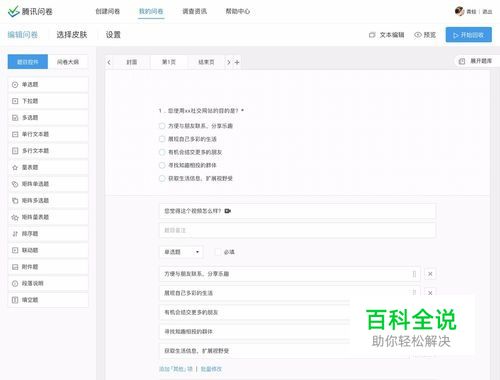The height and width of the screenshot is (380, 500).
Task: Click the blue 开始回收 button
Action: coord(468,35)
